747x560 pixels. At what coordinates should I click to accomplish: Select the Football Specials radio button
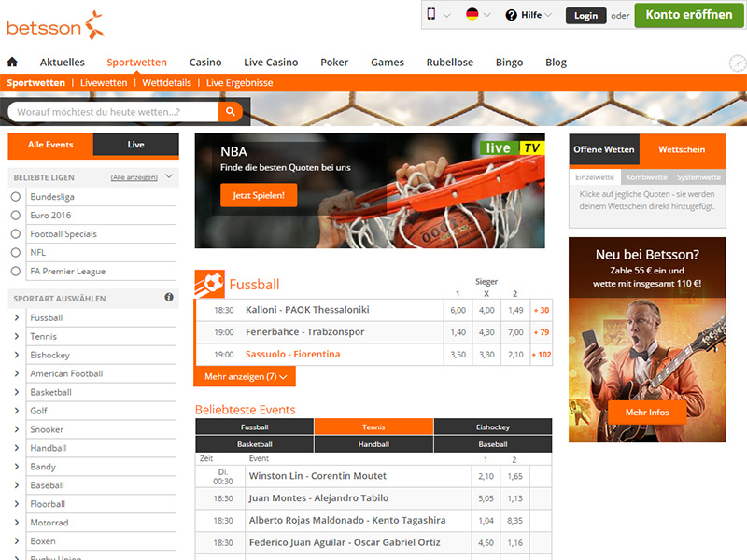(16, 234)
